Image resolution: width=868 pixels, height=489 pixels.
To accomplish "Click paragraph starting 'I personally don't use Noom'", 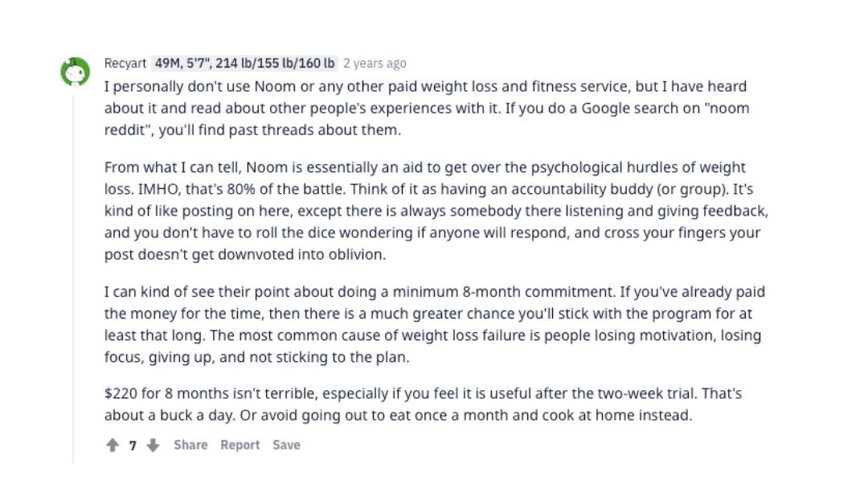I will point(426,108).
